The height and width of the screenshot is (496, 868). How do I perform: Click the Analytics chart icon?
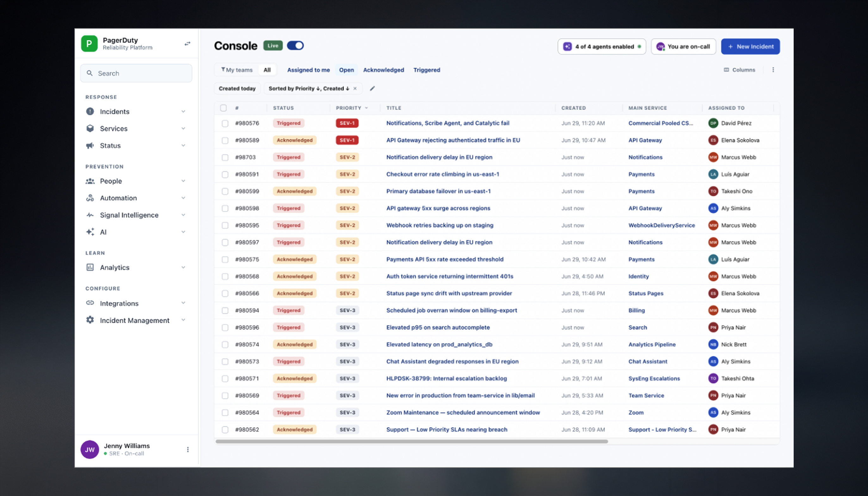(90, 267)
